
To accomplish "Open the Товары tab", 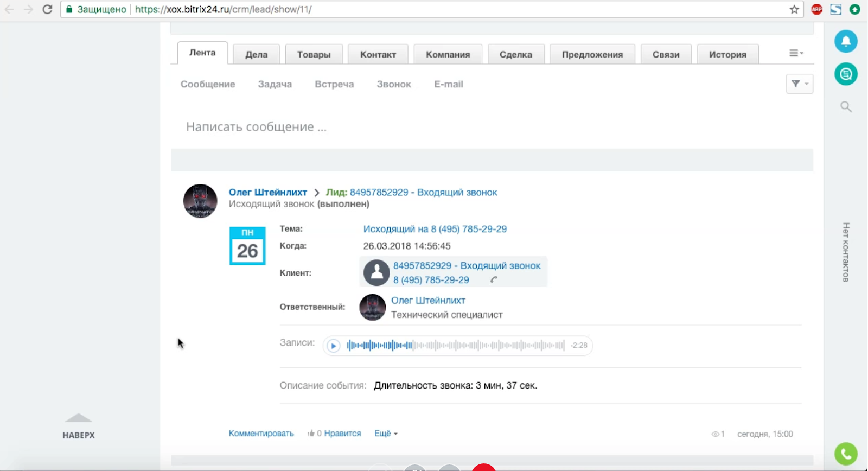I will coord(314,54).
